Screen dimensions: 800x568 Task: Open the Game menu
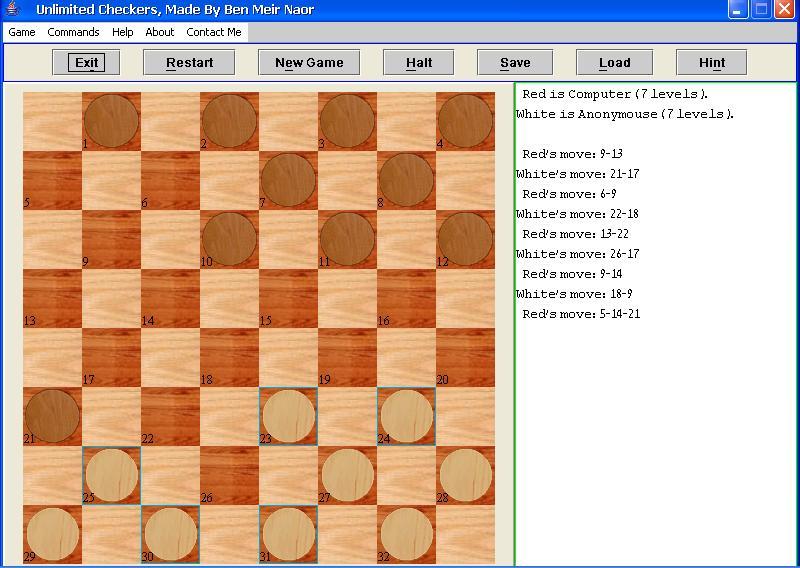coord(22,32)
